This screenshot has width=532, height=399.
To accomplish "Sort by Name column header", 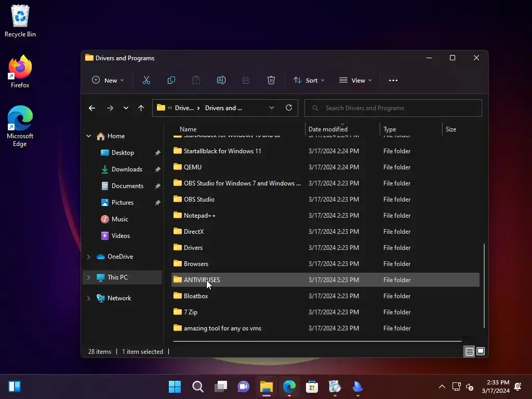I will click(188, 129).
